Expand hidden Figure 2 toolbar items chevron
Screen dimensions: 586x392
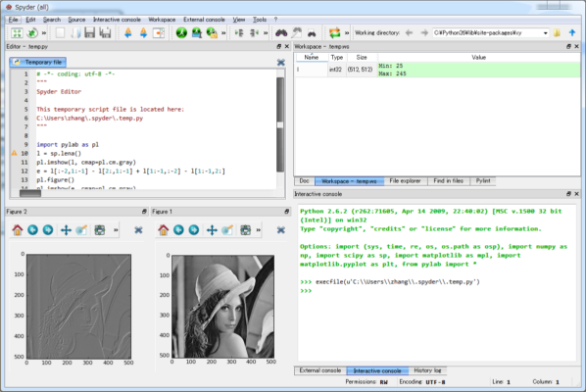(x=116, y=230)
